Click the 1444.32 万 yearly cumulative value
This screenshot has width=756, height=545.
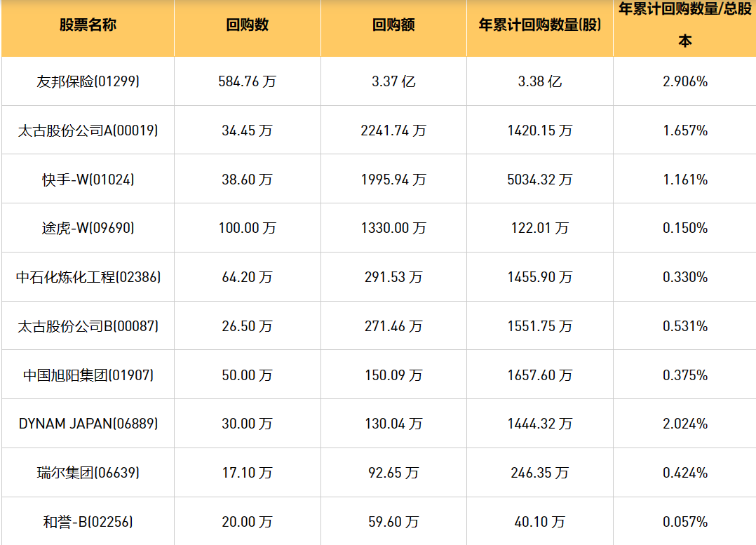(x=539, y=424)
